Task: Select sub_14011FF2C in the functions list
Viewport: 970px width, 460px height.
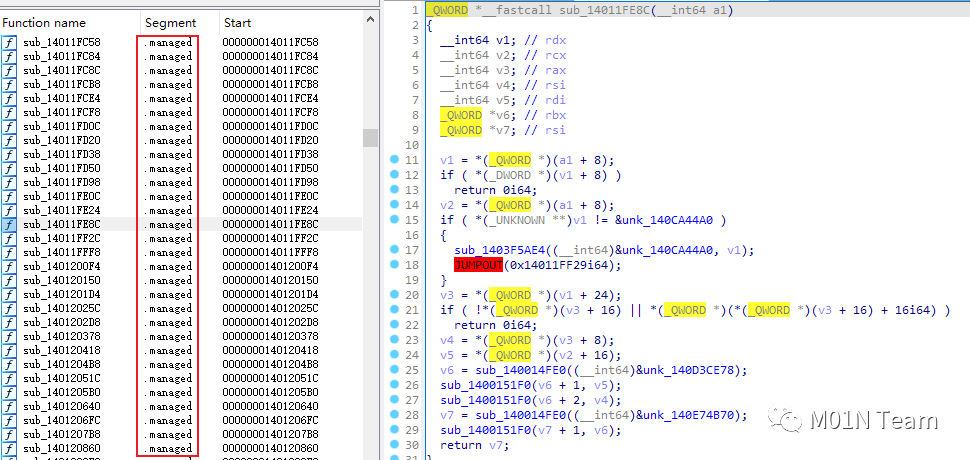Action: point(62,239)
